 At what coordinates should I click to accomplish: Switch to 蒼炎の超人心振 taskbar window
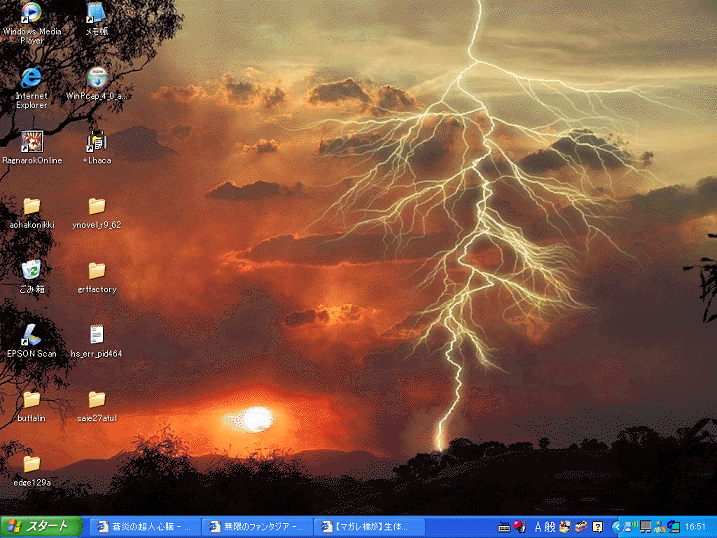144,527
